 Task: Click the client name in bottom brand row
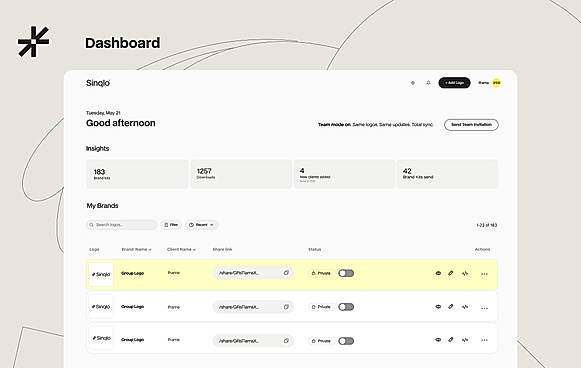pyautogui.click(x=174, y=339)
